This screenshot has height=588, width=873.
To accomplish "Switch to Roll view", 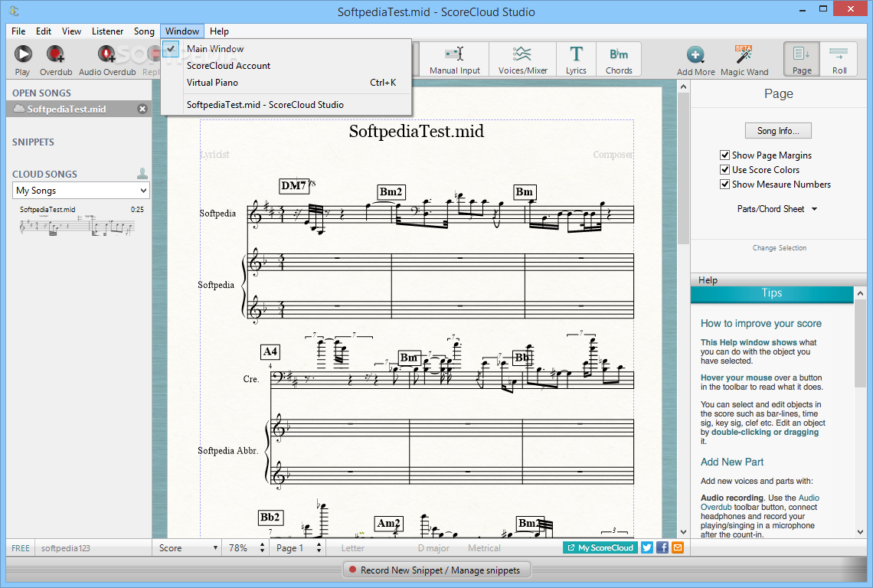I will [x=839, y=59].
